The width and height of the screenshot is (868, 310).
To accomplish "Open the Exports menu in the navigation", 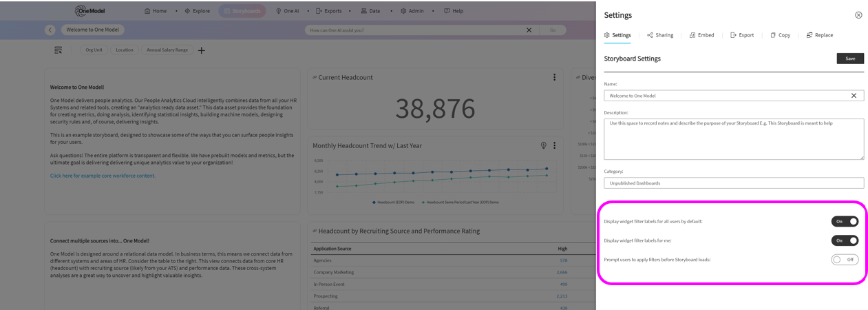I will [329, 11].
